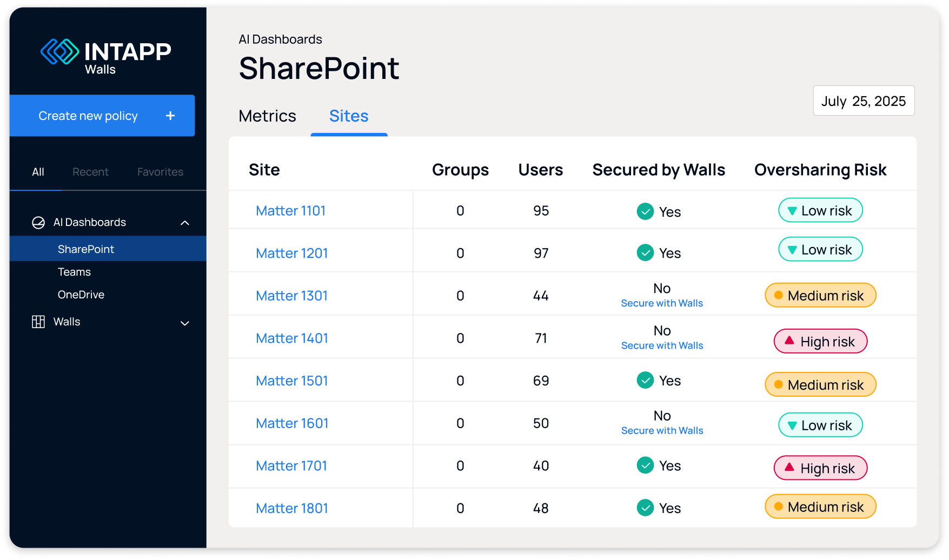Click the Walls grid icon in sidebar
949x560 pixels.
(x=38, y=322)
